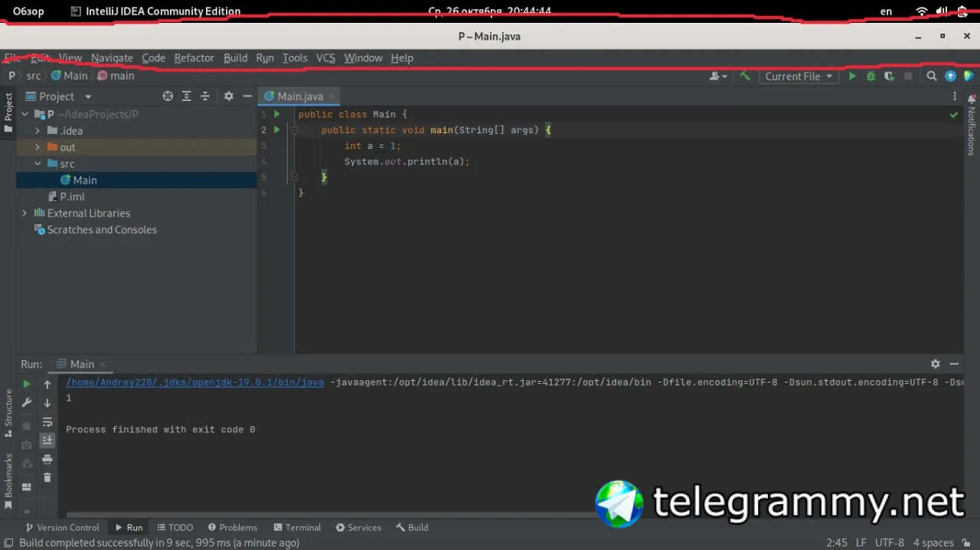Start debugging with the toolbar bug icon
The width and height of the screenshot is (980, 550).
tap(871, 76)
